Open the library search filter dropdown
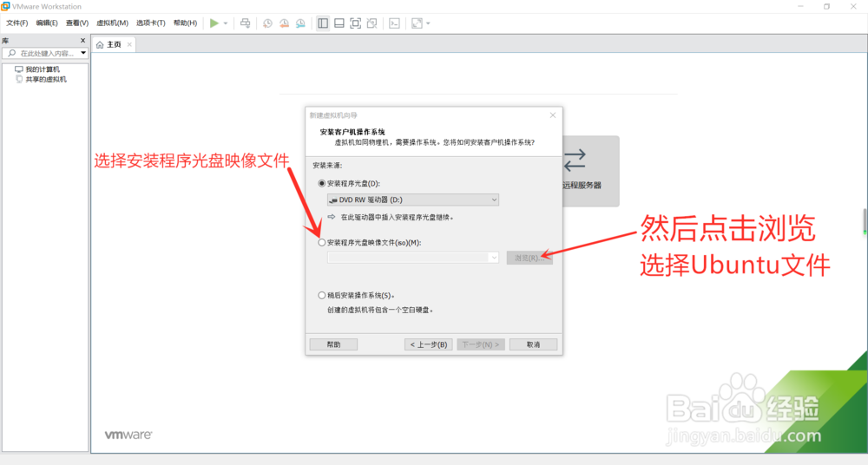868x465 pixels. click(83, 53)
